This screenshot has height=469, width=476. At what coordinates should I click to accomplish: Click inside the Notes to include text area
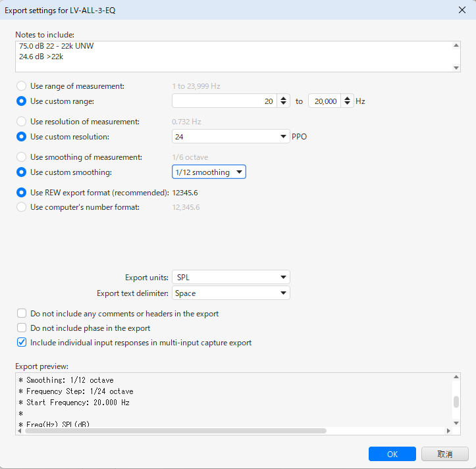point(234,57)
